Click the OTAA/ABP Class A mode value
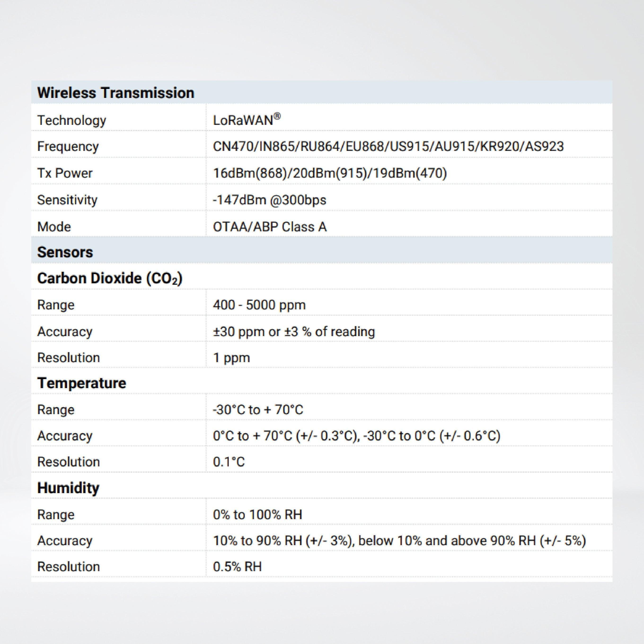 click(270, 227)
